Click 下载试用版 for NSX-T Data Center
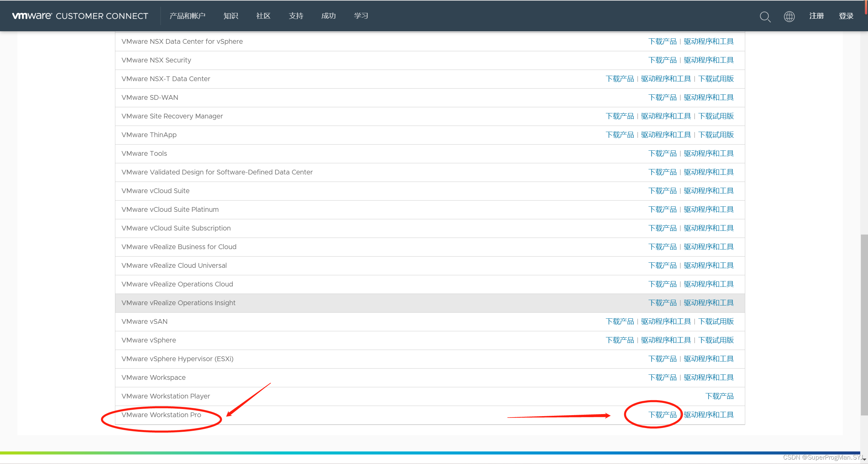The width and height of the screenshot is (868, 464). (x=716, y=79)
